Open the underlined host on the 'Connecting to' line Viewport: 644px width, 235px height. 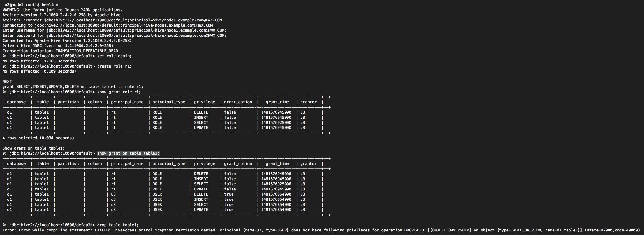coord(184,25)
